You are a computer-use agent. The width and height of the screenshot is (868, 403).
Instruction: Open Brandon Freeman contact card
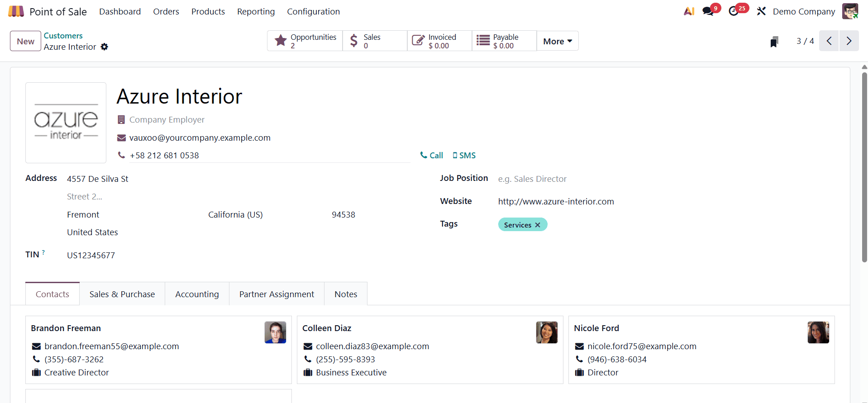coord(158,350)
